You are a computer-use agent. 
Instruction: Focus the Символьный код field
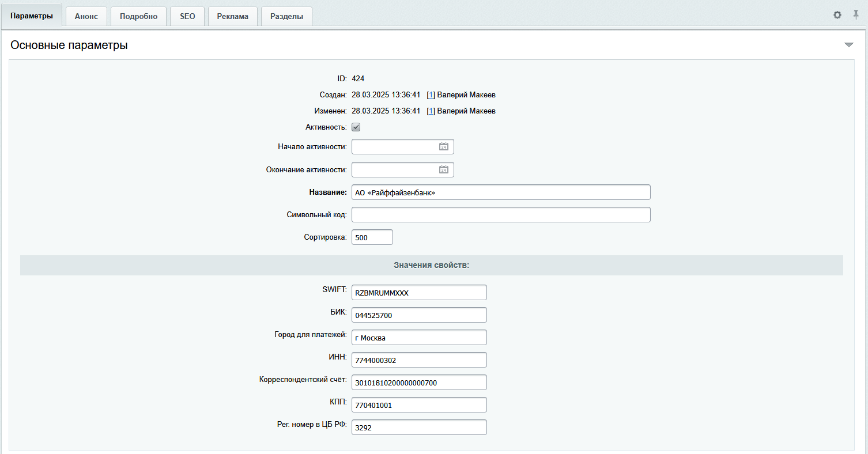tap(501, 215)
